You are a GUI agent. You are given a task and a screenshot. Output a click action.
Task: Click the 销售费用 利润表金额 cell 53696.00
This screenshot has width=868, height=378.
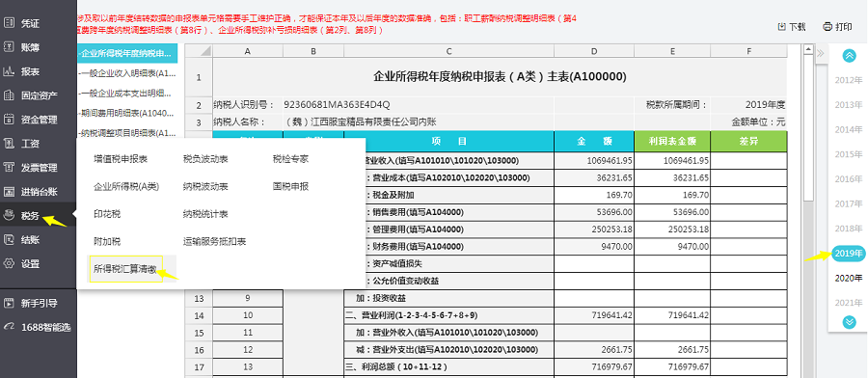672,212
